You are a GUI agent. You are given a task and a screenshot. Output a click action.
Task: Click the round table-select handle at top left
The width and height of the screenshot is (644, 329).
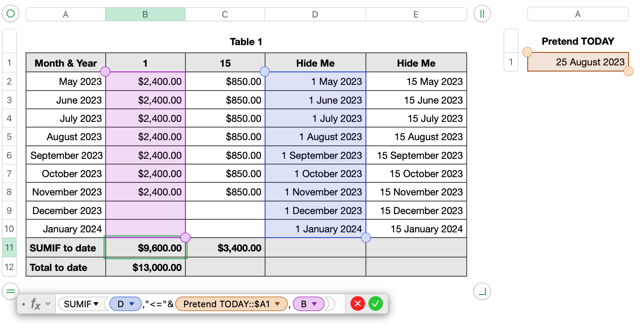click(x=11, y=14)
